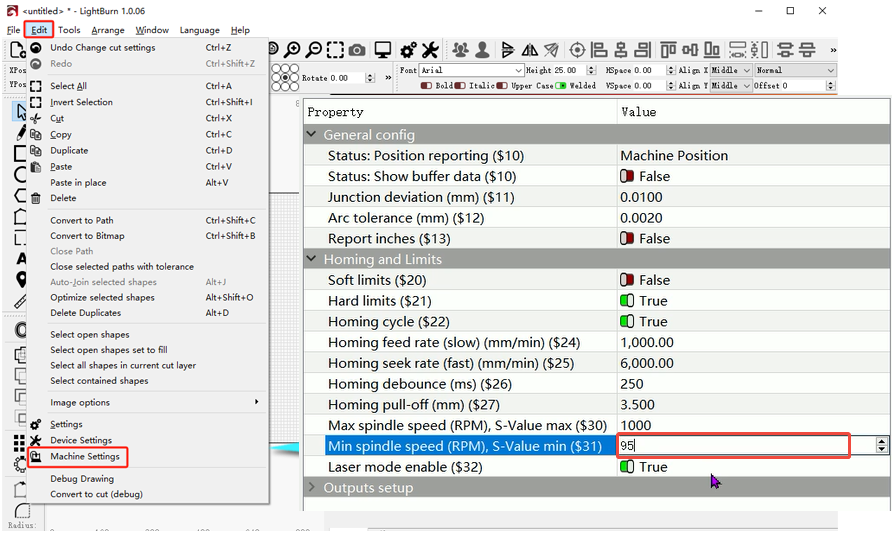Image resolution: width=892 pixels, height=538 pixels.
Task: Toggle the Welded text switch
Action: tap(560, 86)
